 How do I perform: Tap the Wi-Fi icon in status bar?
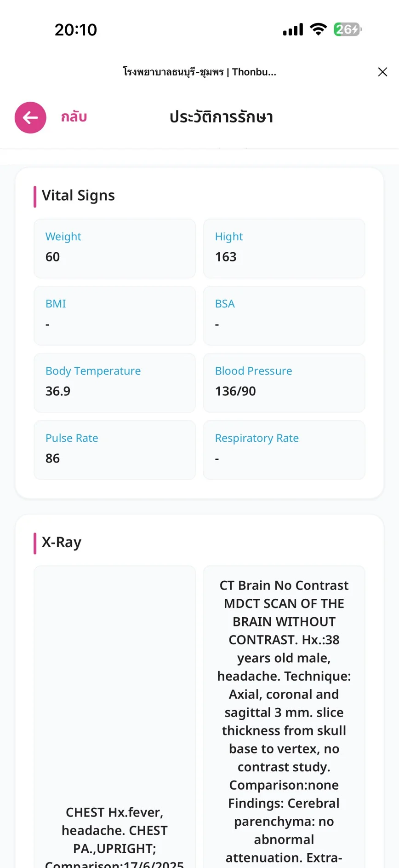tap(318, 29)
